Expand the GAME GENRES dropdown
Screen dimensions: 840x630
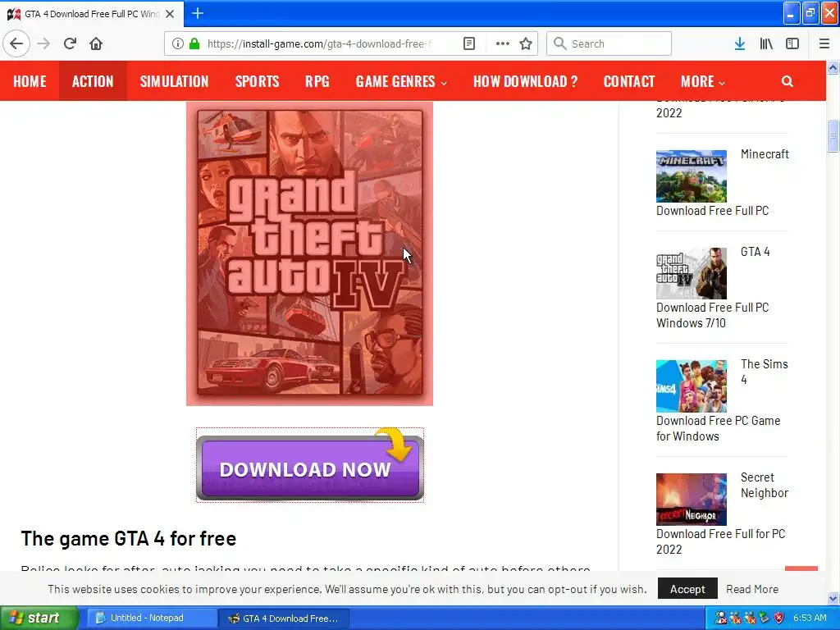point(401,81)
